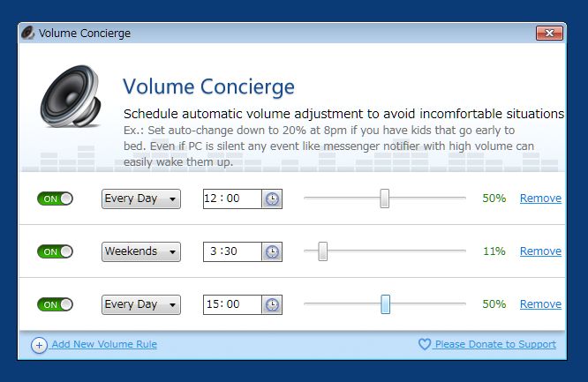Remove the 12:00 volume rule
This screenshot has height=382, width=588.
coord(540,198)
